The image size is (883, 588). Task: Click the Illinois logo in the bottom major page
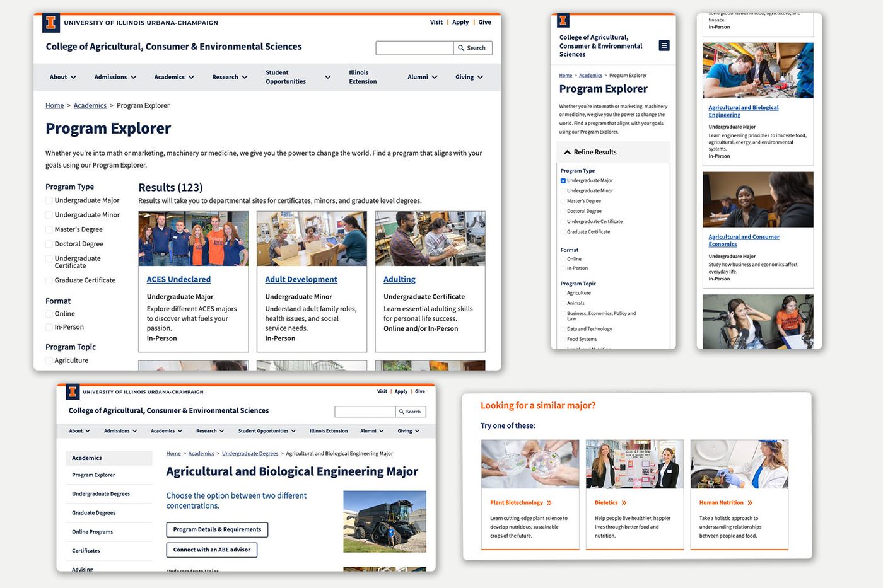pos(72,392)
